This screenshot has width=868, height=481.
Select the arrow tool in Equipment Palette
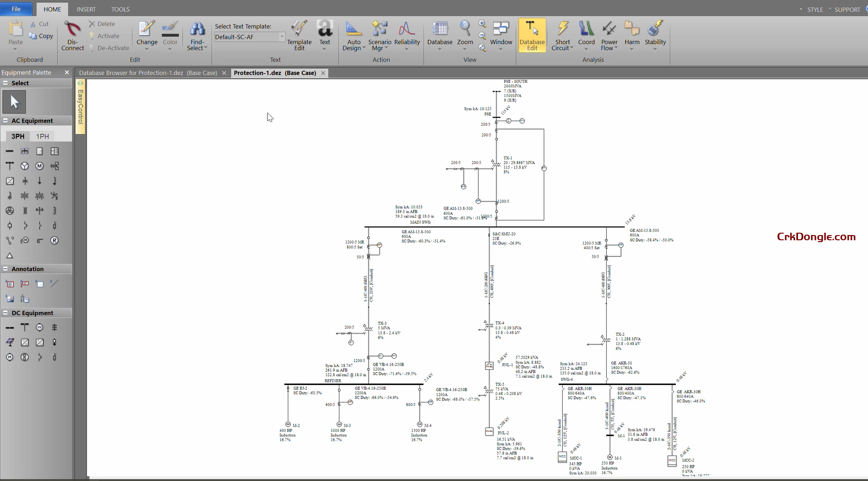14,101
